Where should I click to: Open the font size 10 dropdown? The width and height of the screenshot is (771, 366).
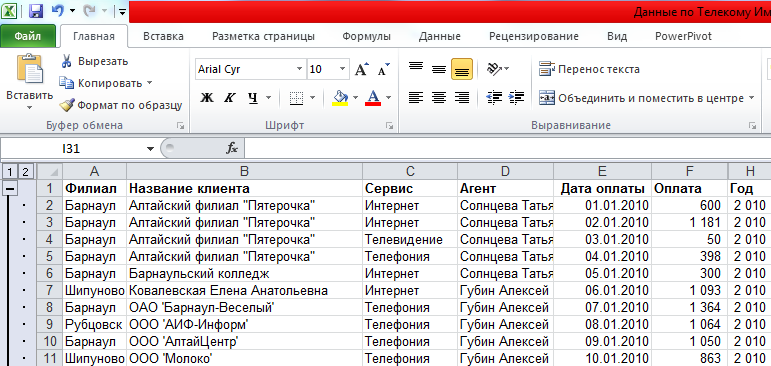coord(342,69)
